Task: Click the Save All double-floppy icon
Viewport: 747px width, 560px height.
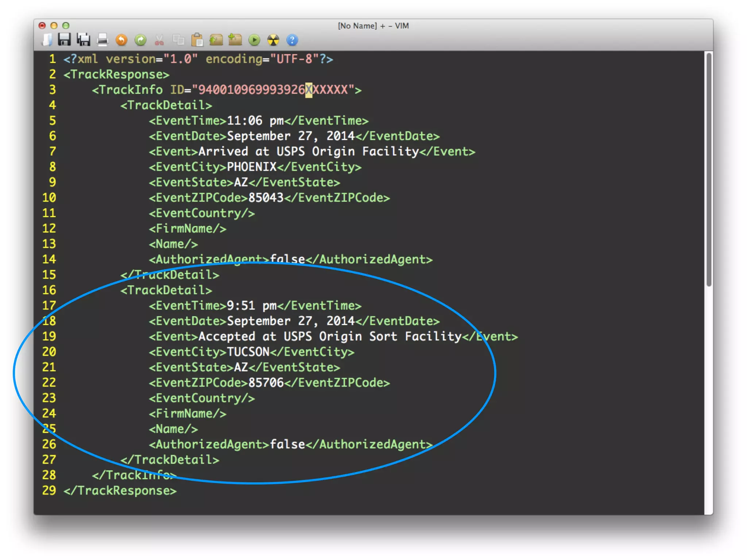Action: [84, 40]
